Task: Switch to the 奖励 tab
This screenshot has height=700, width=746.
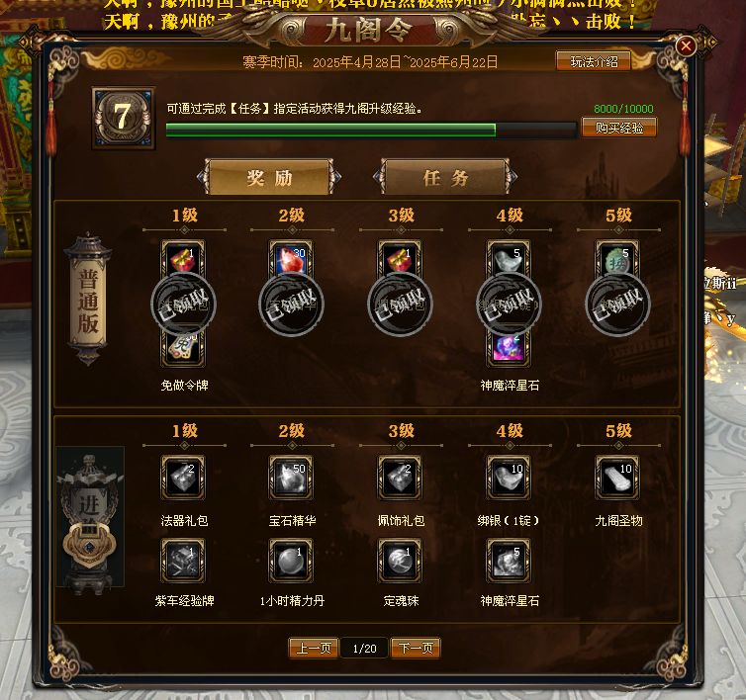Action: pos(269,177)
